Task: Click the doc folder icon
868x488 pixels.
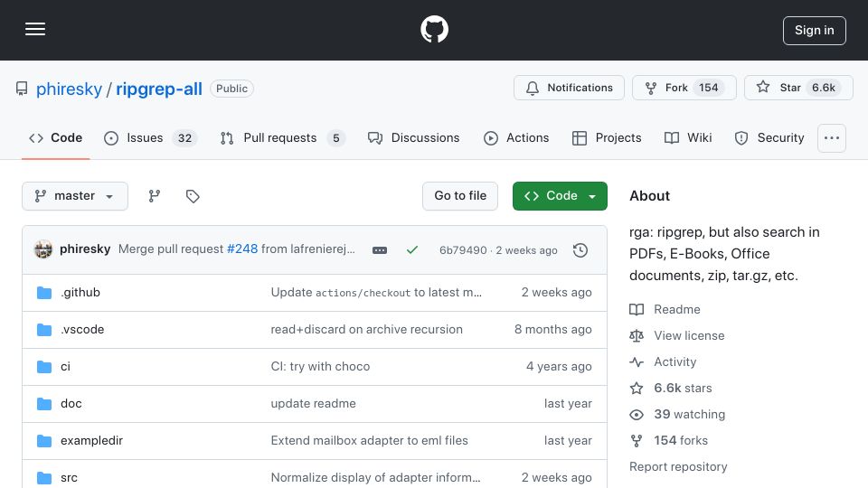Action: pos(44,404)
